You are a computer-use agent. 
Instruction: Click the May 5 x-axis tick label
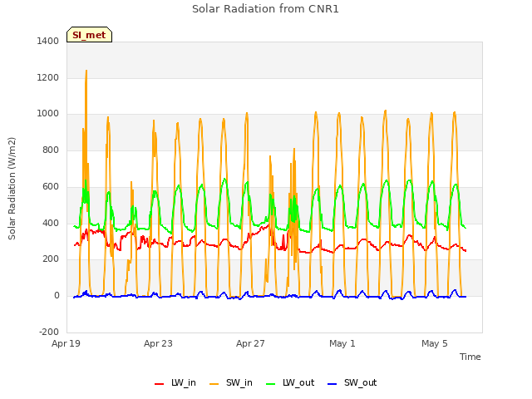pos(435,343)
